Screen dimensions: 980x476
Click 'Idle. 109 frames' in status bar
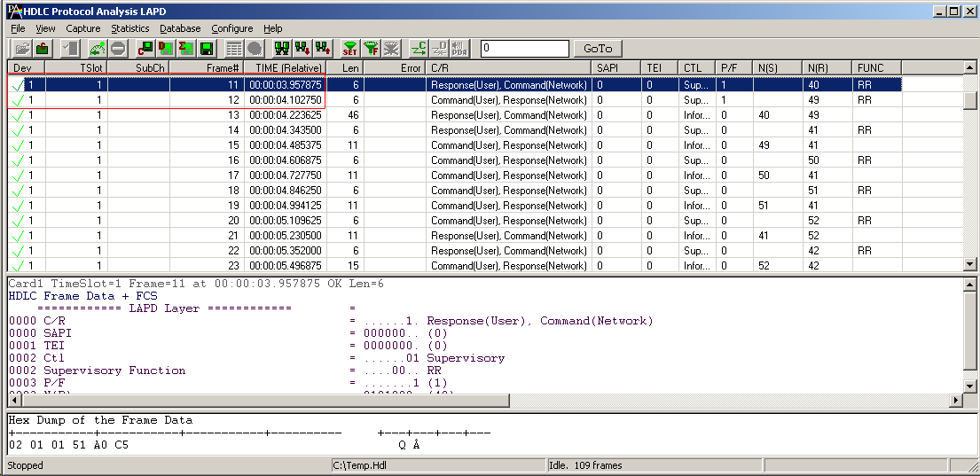click(x=654, y=465)
